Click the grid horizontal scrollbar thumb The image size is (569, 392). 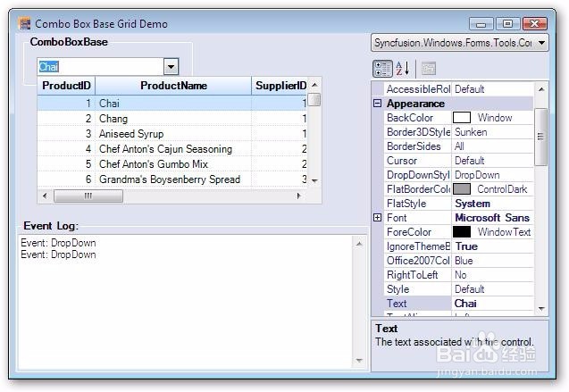[x=88, y=196]
